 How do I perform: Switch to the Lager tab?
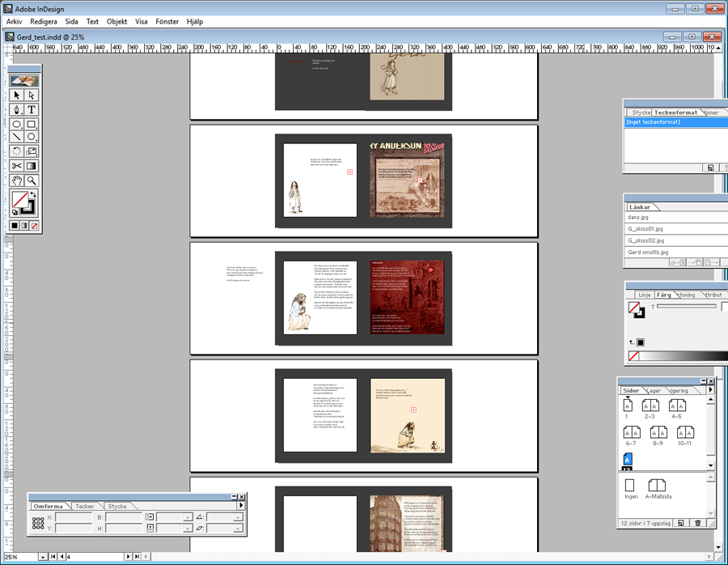[654, 390]
